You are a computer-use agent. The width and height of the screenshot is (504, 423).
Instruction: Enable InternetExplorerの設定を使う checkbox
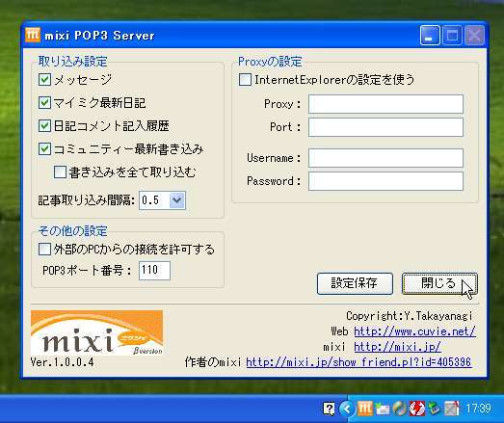(245, 80)
